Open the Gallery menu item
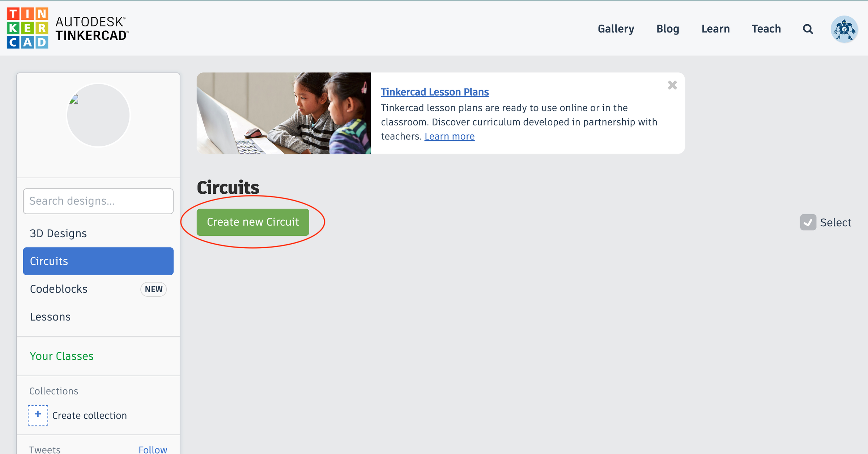 616,29
